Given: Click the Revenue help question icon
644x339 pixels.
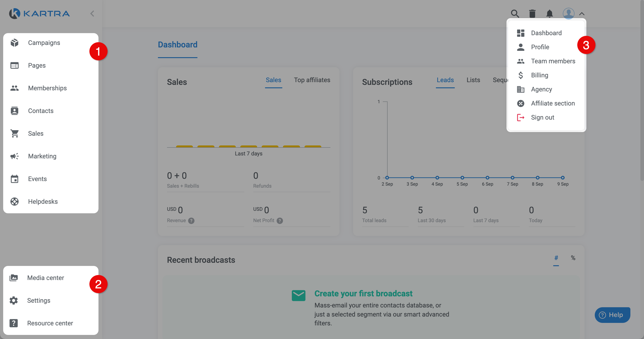Looking at the screenshot, I should point(191,221).
